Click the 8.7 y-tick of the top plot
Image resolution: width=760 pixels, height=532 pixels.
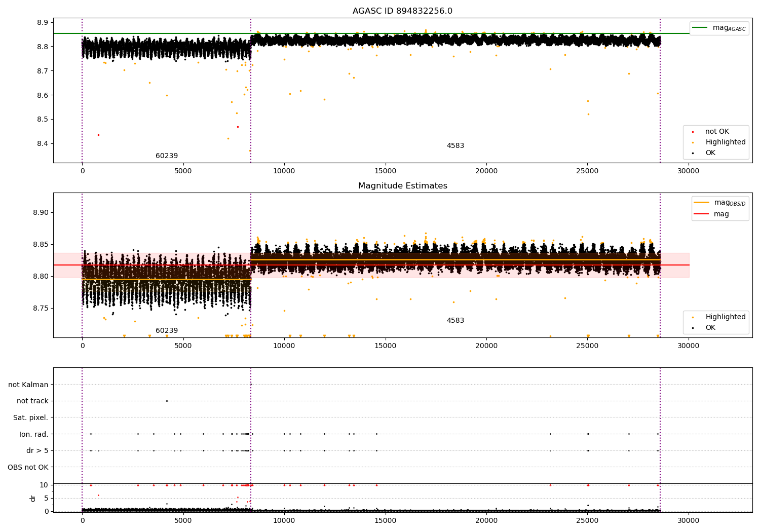point(43,71)
